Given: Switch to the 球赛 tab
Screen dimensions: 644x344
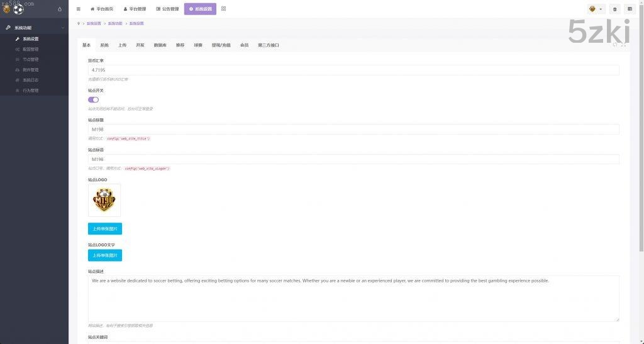Looking at the screenshot, I should pyautogui.click(x=198, y=45).
